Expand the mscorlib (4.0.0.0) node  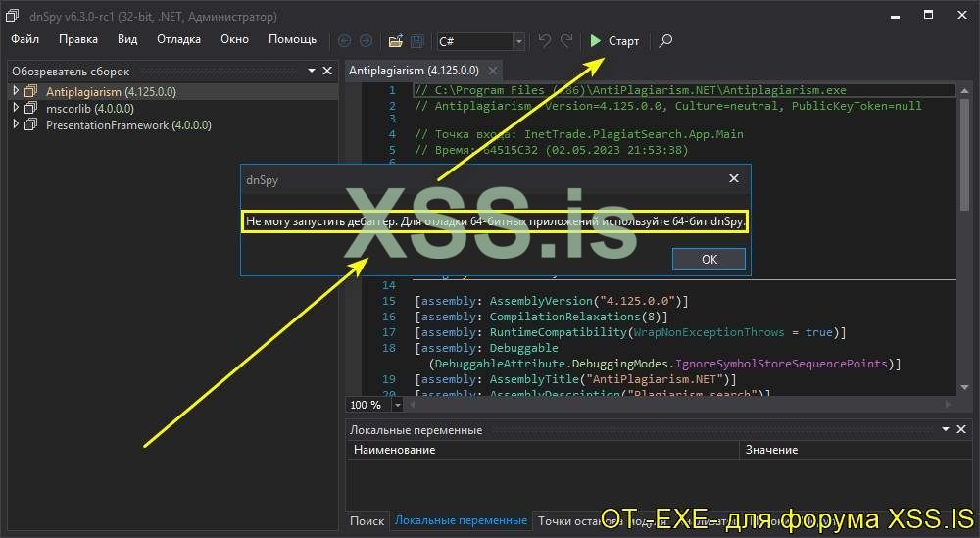pyautogui.click(x=16, y=108)
